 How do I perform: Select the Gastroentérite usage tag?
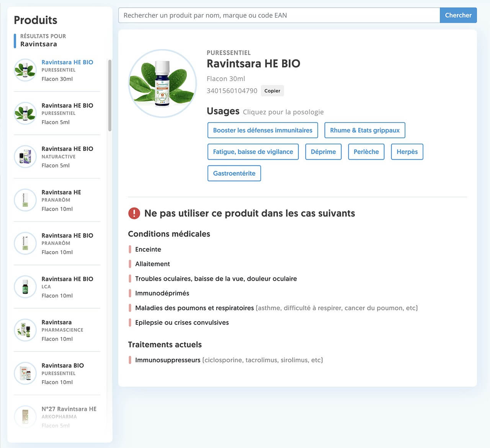(x=234, y=173)
